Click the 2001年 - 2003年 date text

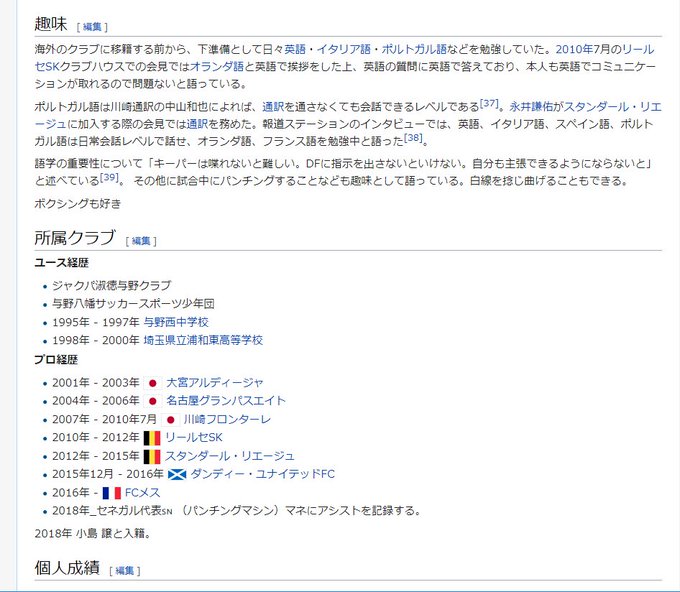tap(96, 383)
